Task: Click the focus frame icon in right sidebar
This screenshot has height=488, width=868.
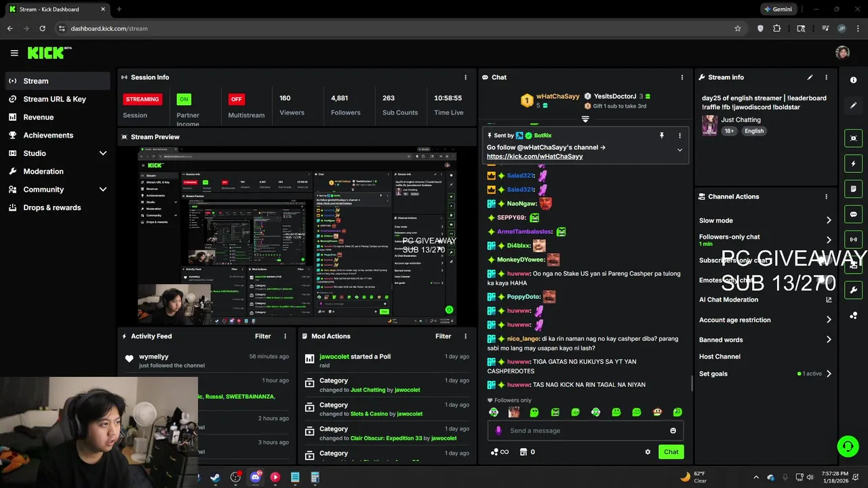Action: pos(853,138)
